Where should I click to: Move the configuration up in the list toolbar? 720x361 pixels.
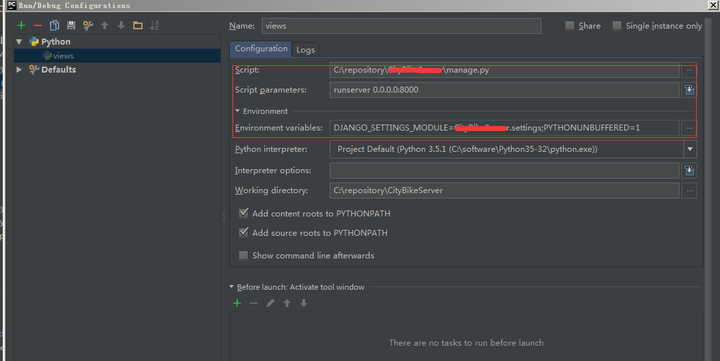(x=105, y=26)
